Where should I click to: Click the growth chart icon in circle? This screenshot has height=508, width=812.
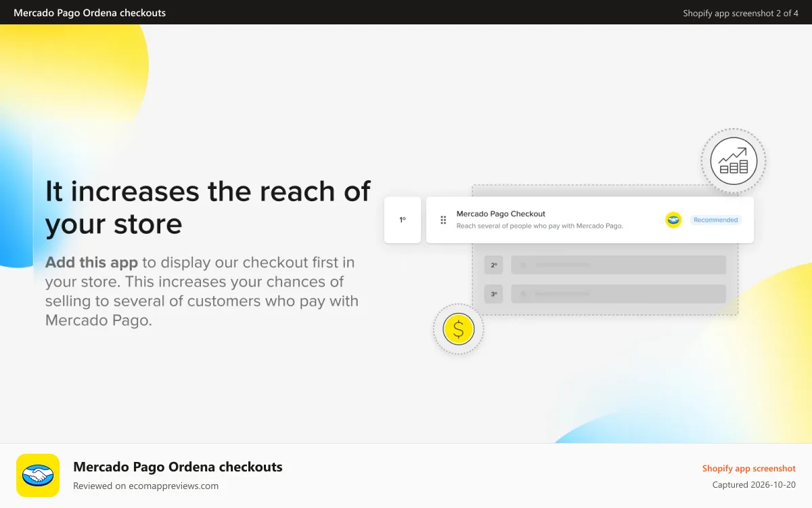734,162
